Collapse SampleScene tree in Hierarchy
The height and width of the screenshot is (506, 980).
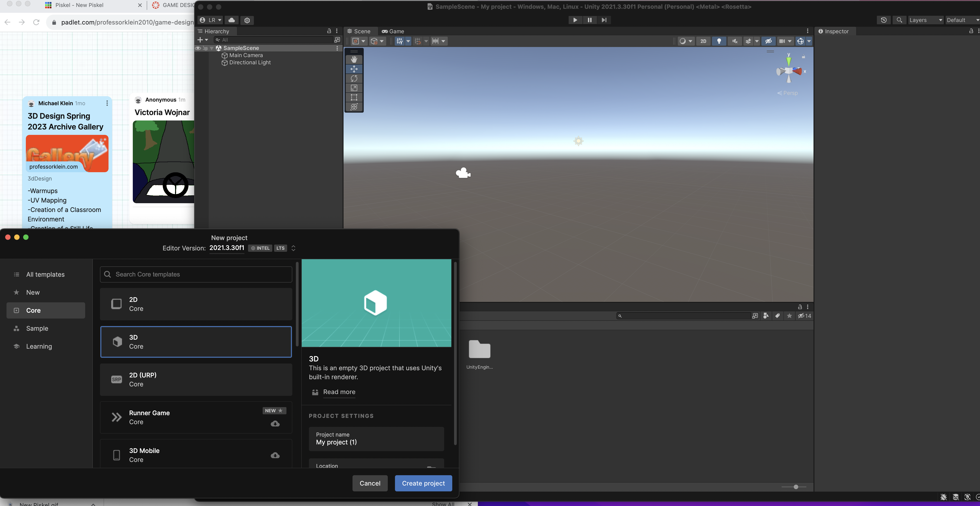point(212,48)
